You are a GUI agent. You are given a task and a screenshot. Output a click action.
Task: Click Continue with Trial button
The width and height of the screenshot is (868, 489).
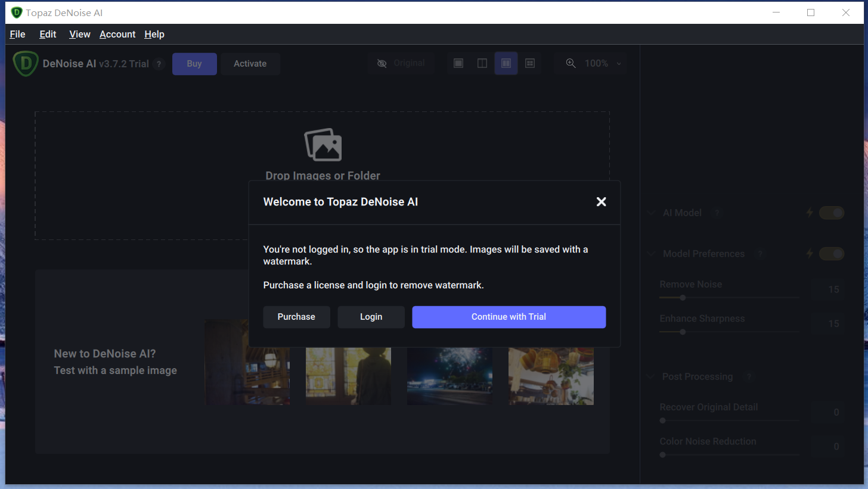coord(509,317)
